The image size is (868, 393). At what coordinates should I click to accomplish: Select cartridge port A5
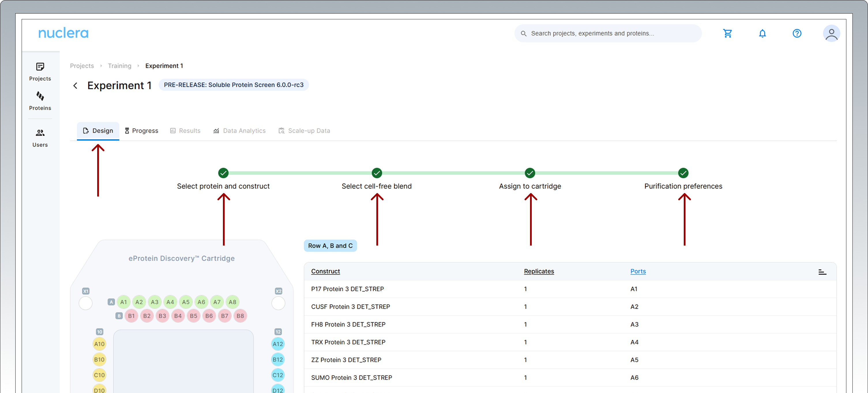coord(186,302)
